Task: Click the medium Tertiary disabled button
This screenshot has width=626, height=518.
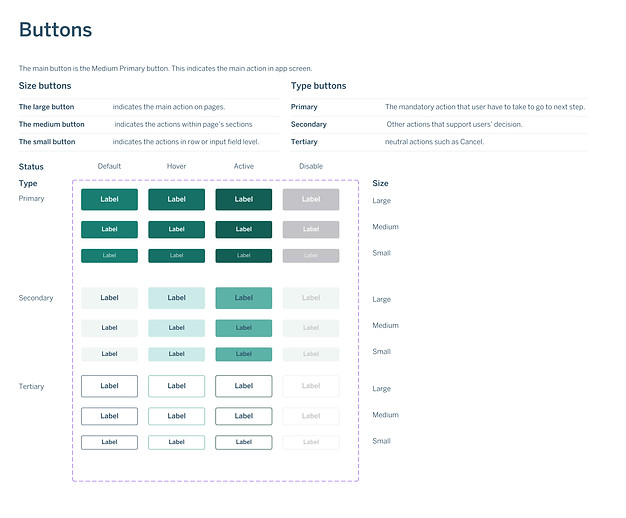Action: [311, 416]
